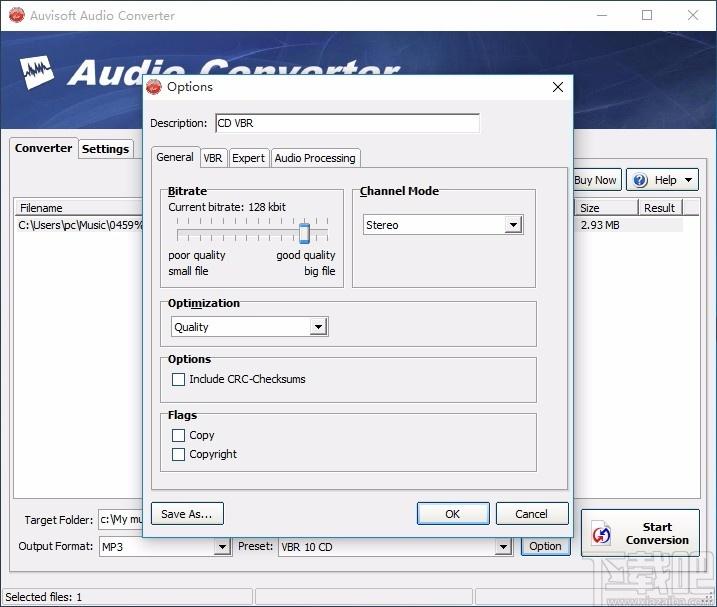Click the Start Conversion icon button
This screenshot has height=607, width=717.
pyautogui.click(x=602, y=534)
